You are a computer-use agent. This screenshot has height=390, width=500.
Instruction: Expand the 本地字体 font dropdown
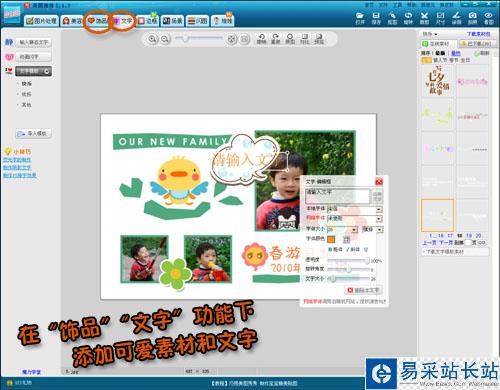coord(379,209)
